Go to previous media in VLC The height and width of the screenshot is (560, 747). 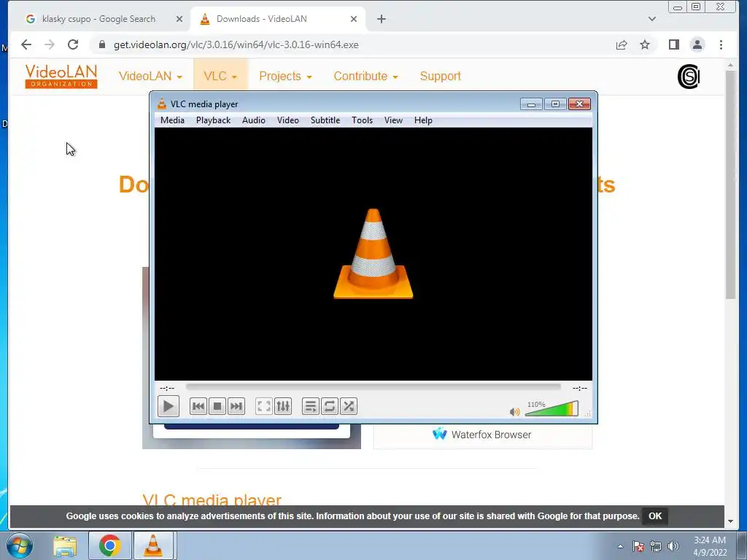coord(198,406)
